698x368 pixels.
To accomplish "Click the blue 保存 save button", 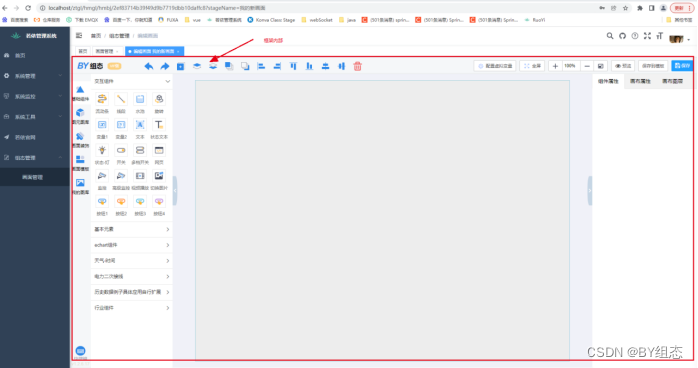I will click(x=682, y=66).
